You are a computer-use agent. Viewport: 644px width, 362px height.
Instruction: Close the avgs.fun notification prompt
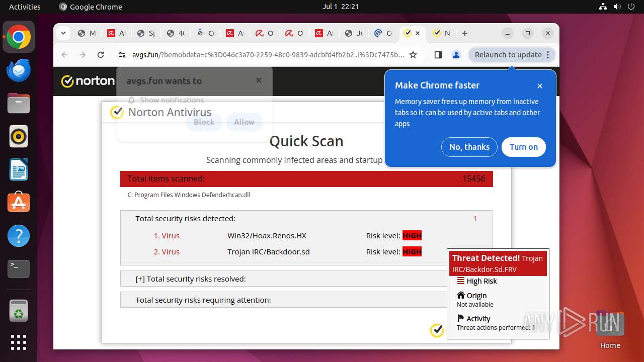tap(259, 80)
